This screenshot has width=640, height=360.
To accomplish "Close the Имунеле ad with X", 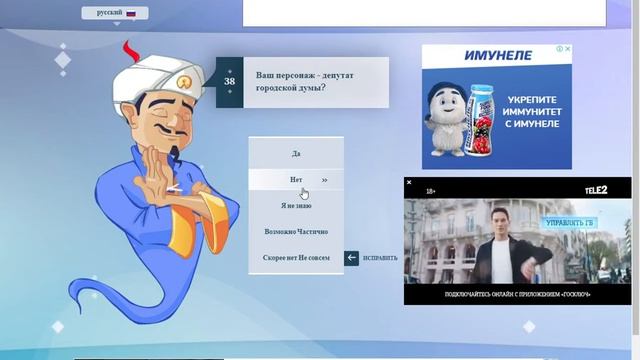I will (567, 49).
